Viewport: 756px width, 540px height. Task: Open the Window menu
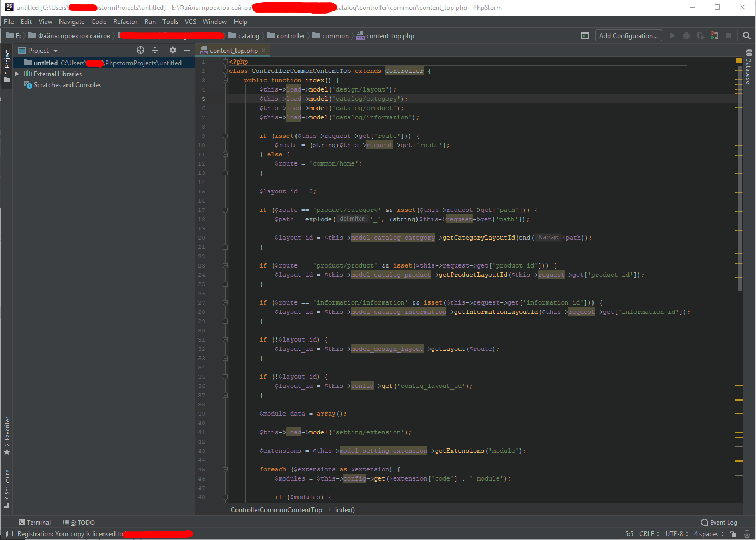point(214,22)
